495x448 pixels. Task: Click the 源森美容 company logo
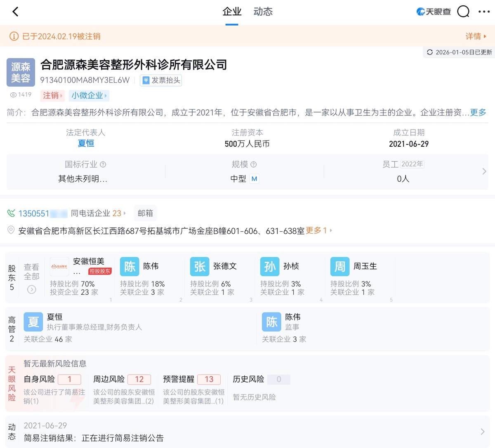click(21, 73)
